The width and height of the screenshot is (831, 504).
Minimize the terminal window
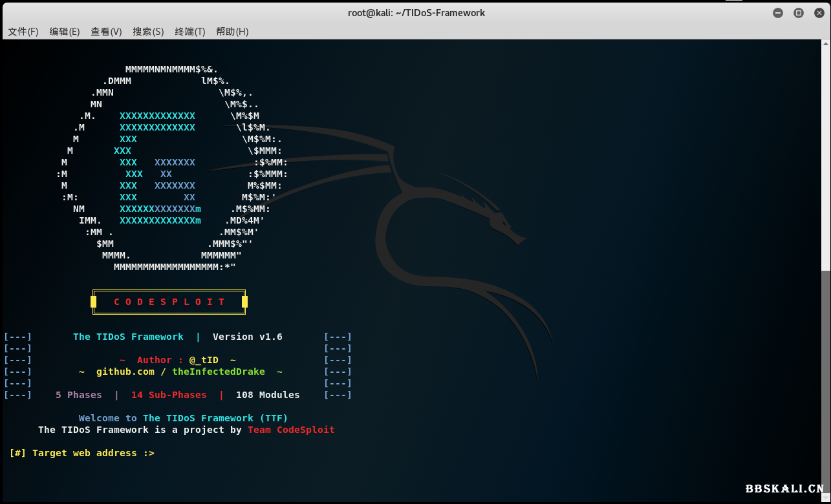[777, 12]
